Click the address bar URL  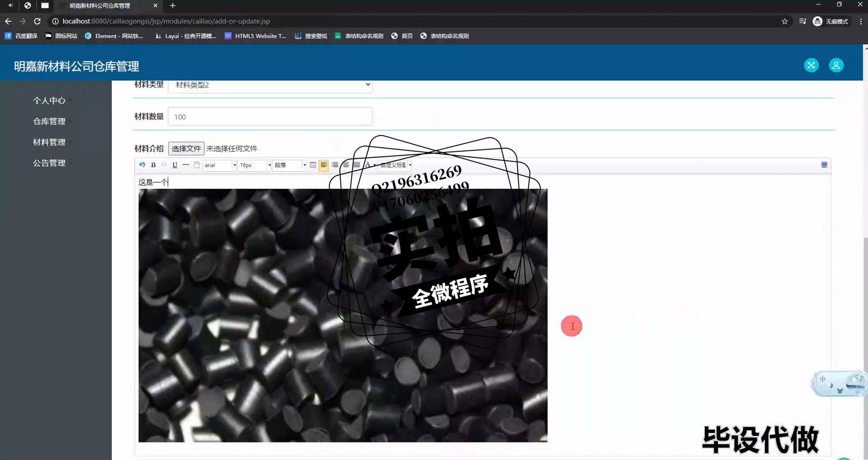coord(166,21)
